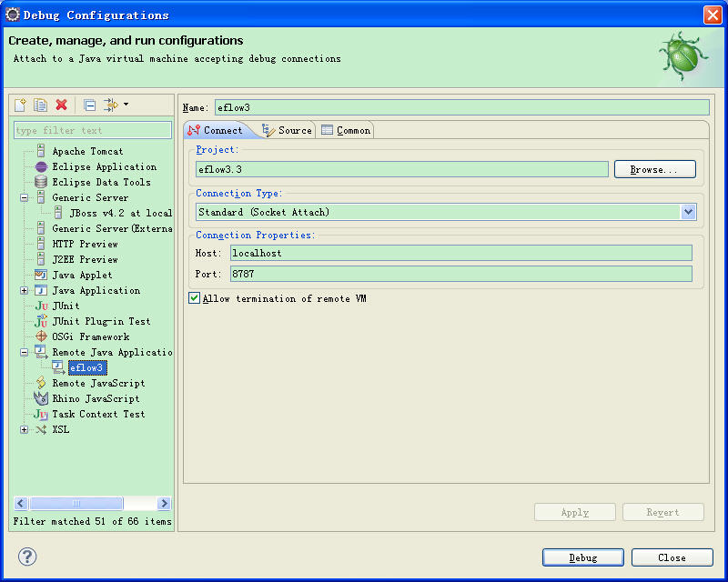Click the horizontal scrollbar thumb in tree
The height and width of the screenshot is (582, 728).
pyautogui.click(x=76, y=503)
